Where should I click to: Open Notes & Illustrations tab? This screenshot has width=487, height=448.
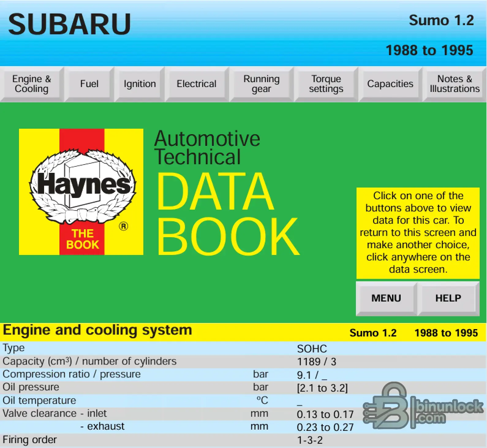(x=455, y=84)
